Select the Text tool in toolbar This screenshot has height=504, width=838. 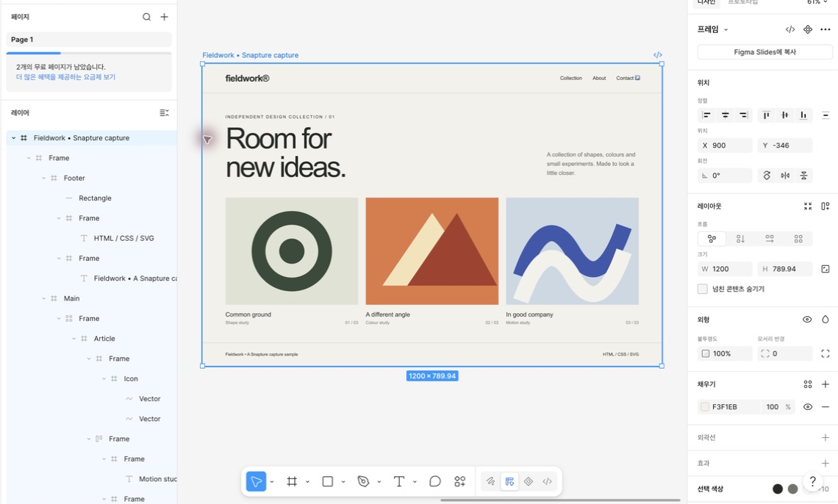pos(398,481)
